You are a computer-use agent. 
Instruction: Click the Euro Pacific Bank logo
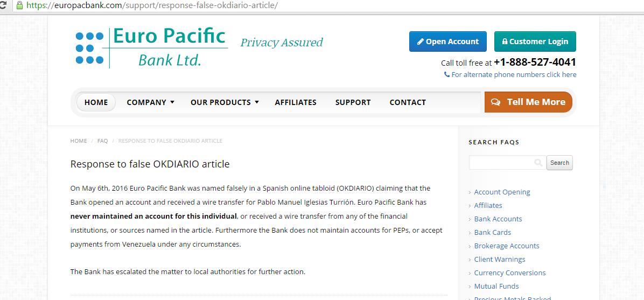pos(151,48)
